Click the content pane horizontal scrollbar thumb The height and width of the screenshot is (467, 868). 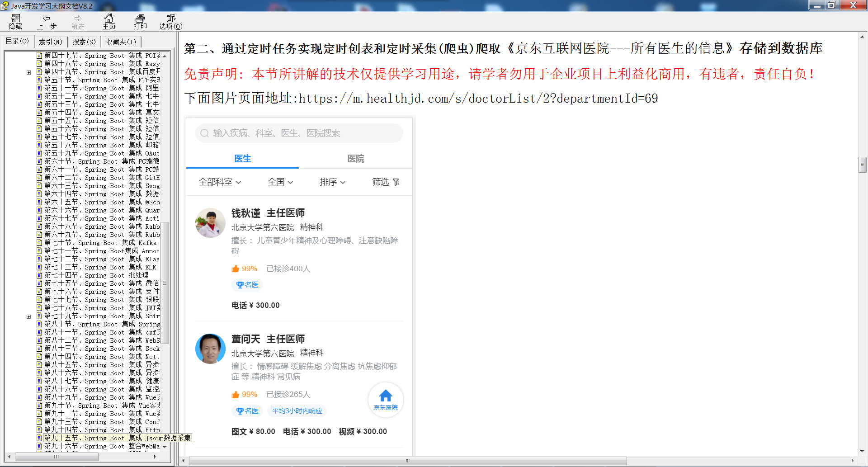point(408,461)
